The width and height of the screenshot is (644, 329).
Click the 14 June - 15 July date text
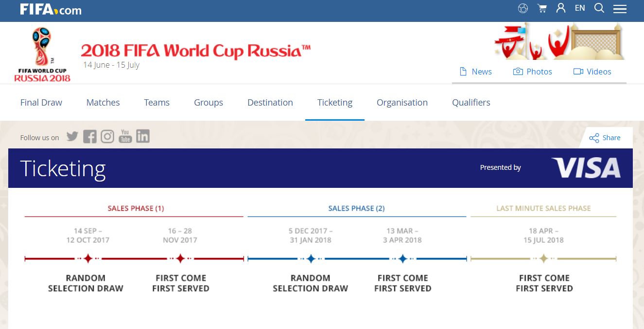pos(111,65)
